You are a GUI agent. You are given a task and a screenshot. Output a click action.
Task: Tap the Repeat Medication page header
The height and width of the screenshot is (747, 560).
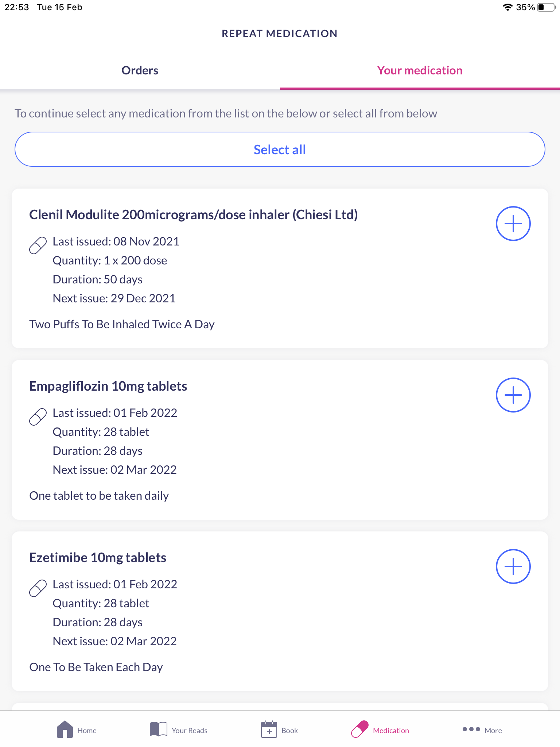(x=280, y=34)
